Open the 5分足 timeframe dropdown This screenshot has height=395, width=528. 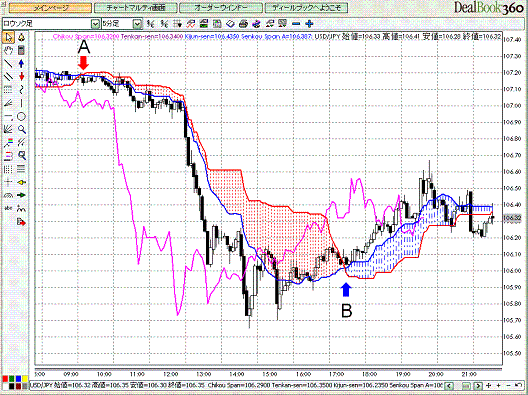tap(137, 24)
